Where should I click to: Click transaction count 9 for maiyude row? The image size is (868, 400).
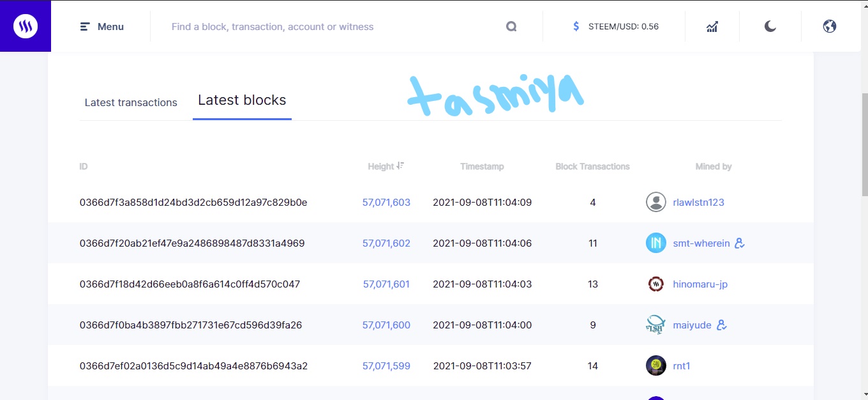click(593, 325)
